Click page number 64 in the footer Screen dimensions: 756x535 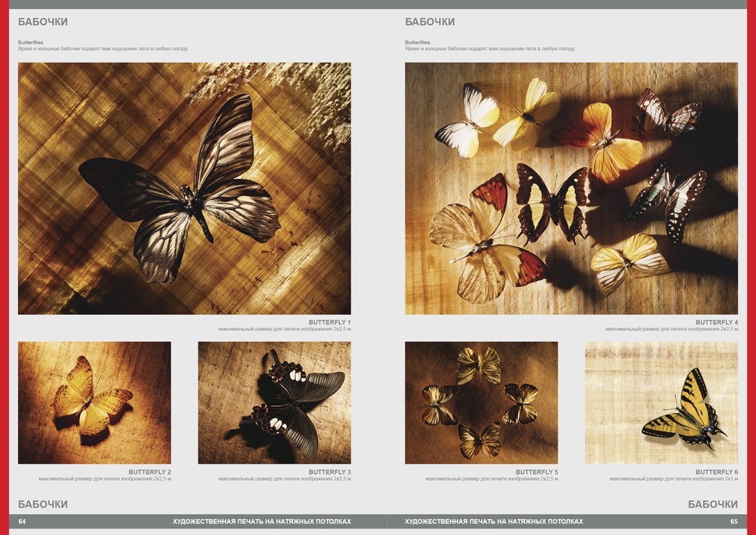(x=22, y=521)
